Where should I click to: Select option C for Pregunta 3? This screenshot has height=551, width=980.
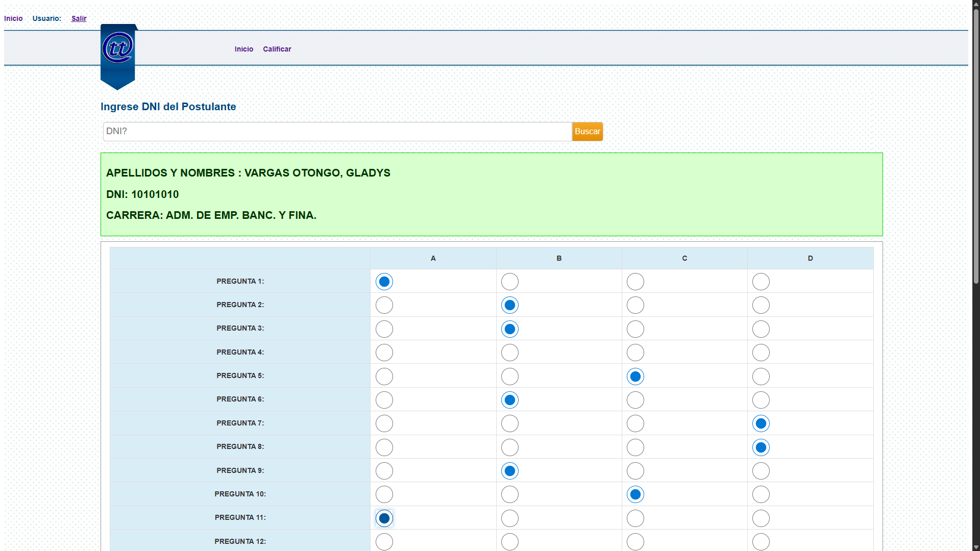635,329
